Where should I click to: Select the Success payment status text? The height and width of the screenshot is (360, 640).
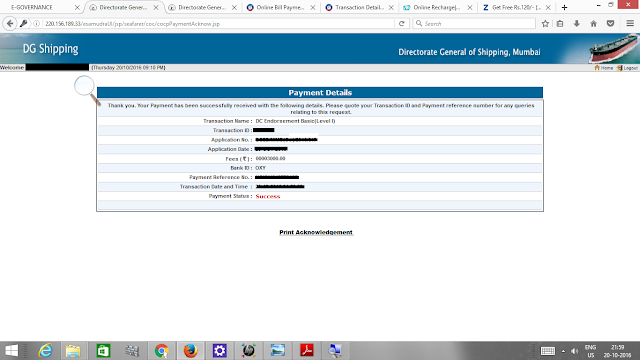(268, 196)
